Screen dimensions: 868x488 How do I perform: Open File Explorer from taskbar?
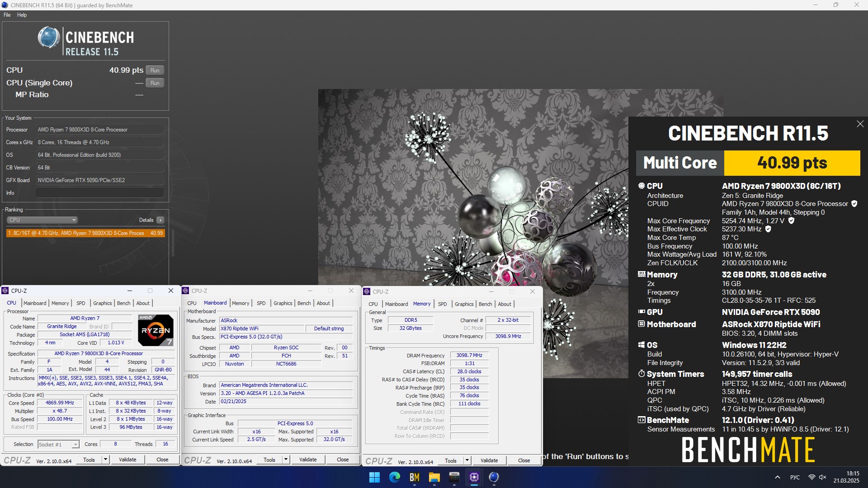tap(434, 477)
